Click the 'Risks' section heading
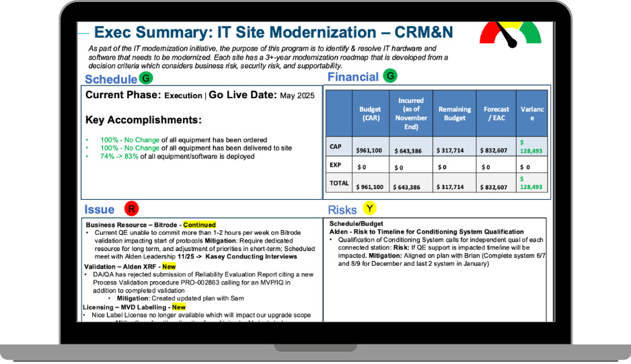This screenshot has height=364, width=631. (342, 210)
